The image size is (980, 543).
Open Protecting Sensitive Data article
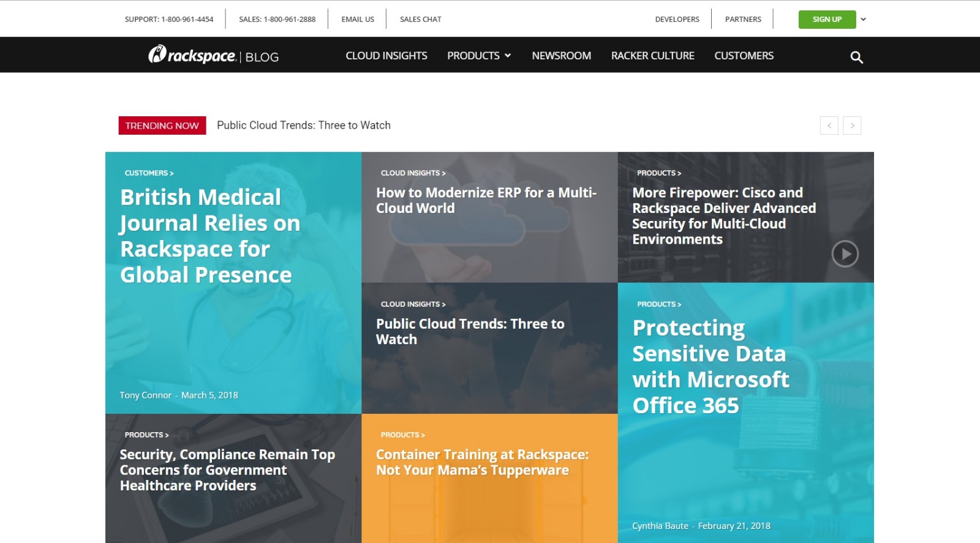(x=710, y=367)
